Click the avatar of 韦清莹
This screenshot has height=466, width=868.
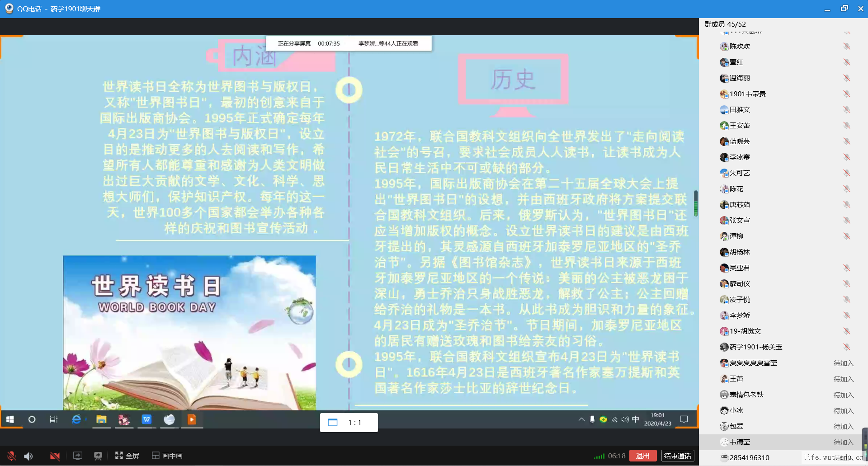(724, 442)
